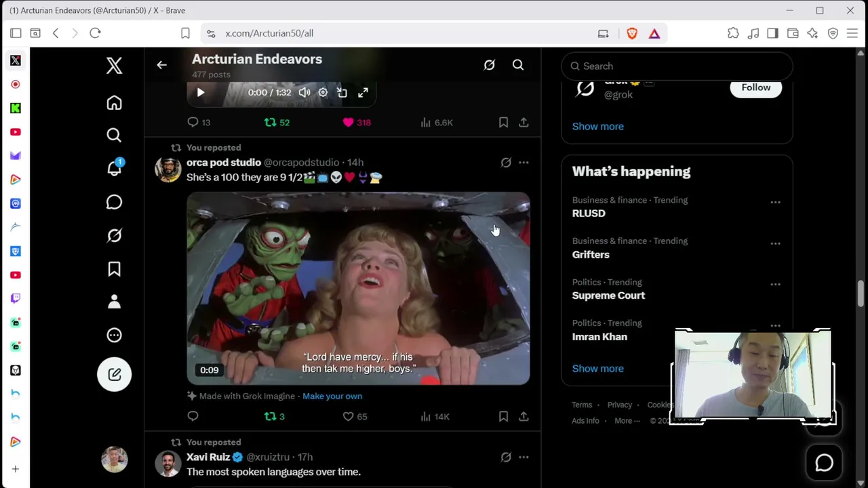The height and width of the screenshot is (488, 868).
Task: Open Grok icon in Arcturian Endeavors header
Action: coord(489,65)
